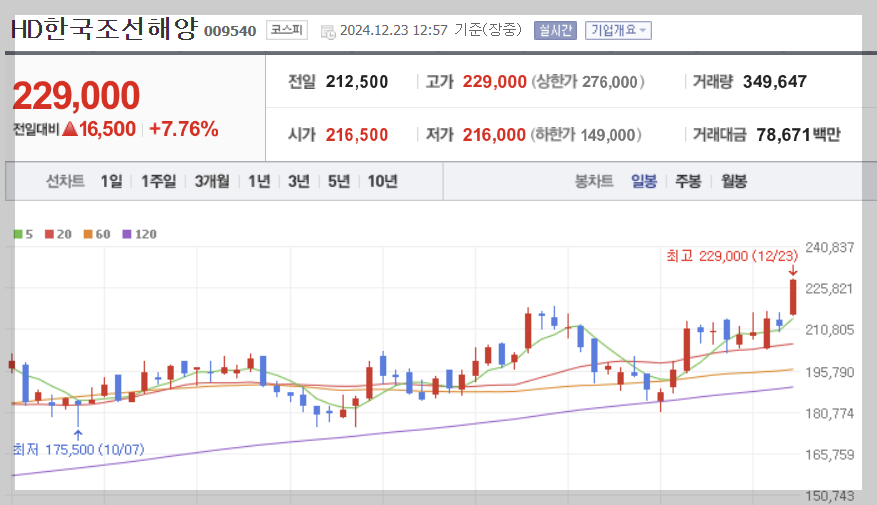Click the 하한가 149,000 text
The width and height of the screenshot is (877, 505).
(x=586, y=135)
